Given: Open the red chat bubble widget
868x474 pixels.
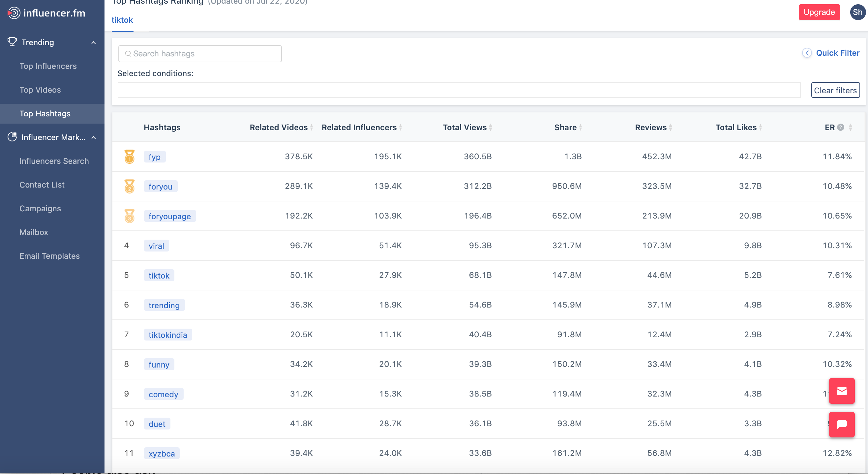Looking at the screenshot, I should [x=841, y=424].
